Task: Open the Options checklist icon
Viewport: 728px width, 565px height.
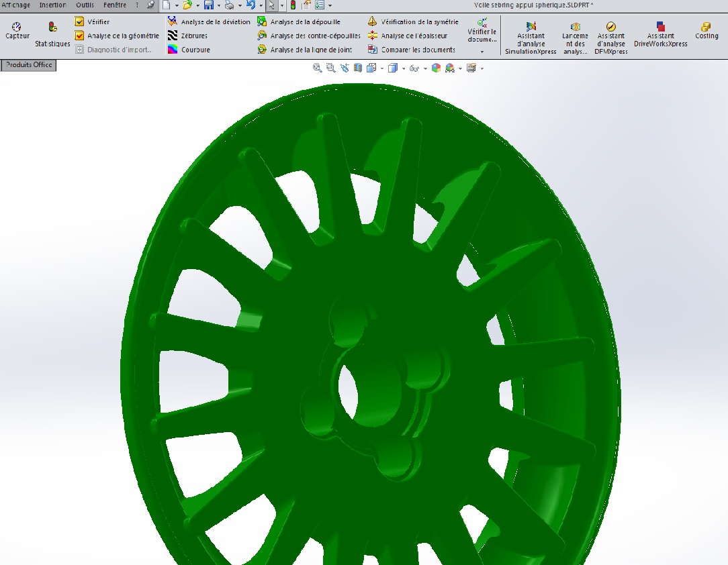Action: 320,5
